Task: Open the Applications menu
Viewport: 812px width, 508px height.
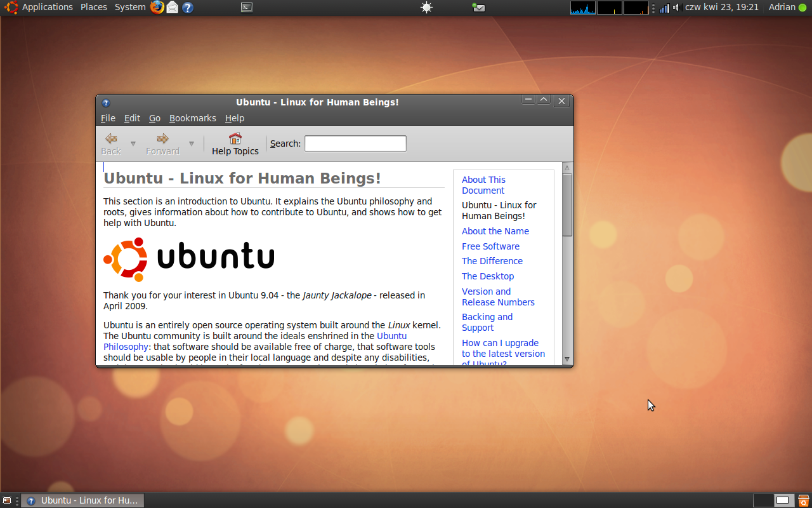Action: pos(48,7)
